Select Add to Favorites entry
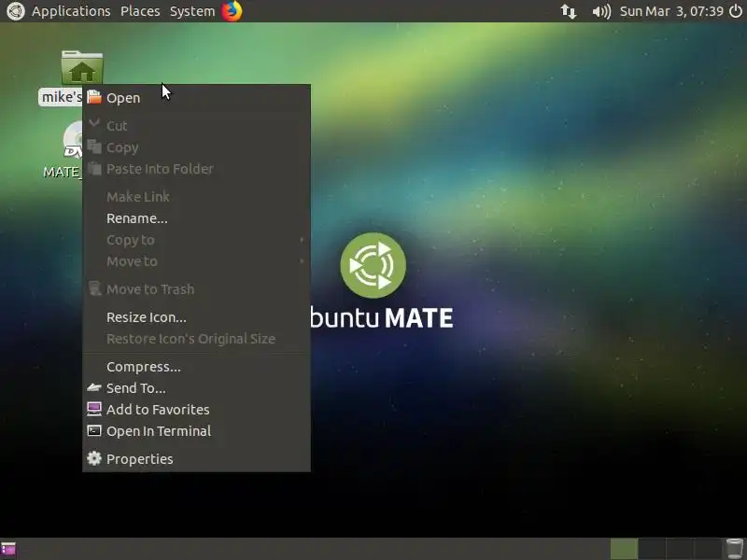This screenshot has width=747, height=560. click(196, 410)
